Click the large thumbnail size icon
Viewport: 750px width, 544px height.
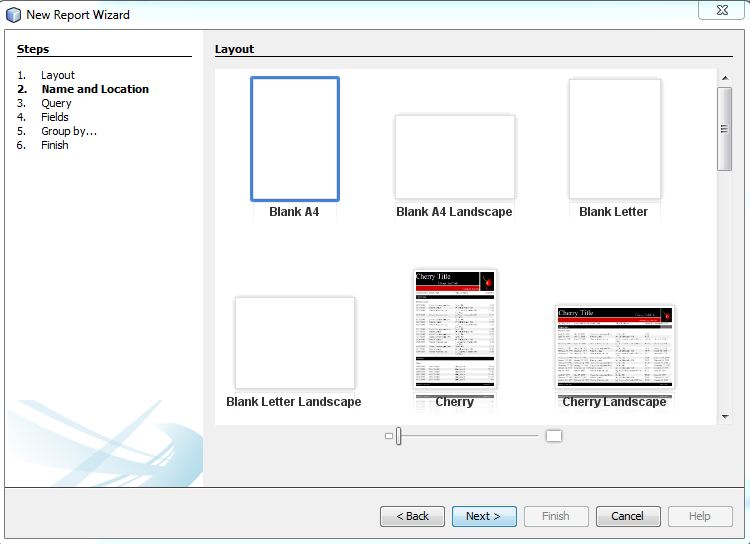coord(553,436)
